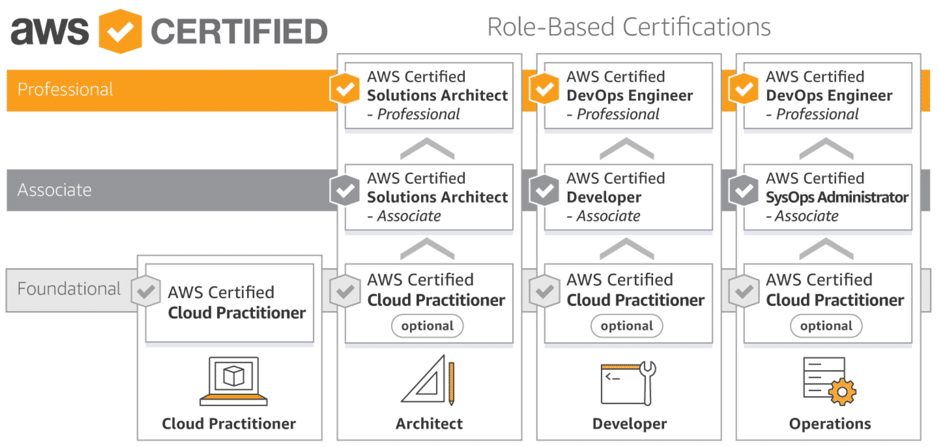The width and height of the screenshot is (939, 447).
Task: Click the Role-Based Certifications heading
Action: click(x=629, y=26)
